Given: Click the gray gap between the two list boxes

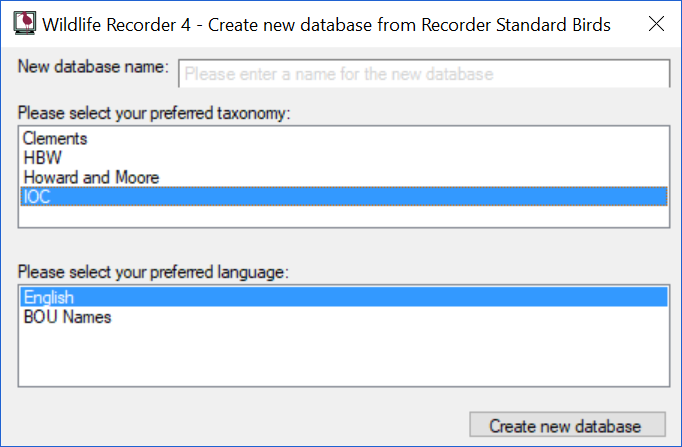Looking at the screenshot, I should 344,246.
